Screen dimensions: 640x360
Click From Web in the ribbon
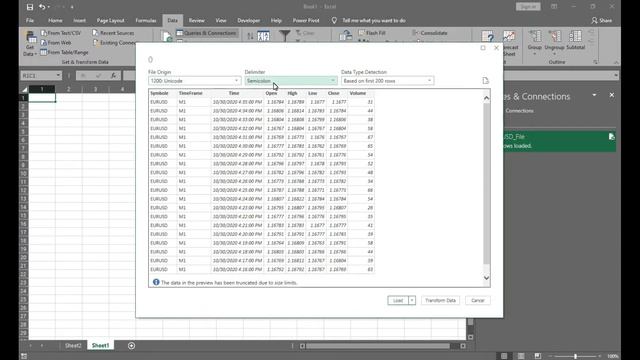coord(56,42)
